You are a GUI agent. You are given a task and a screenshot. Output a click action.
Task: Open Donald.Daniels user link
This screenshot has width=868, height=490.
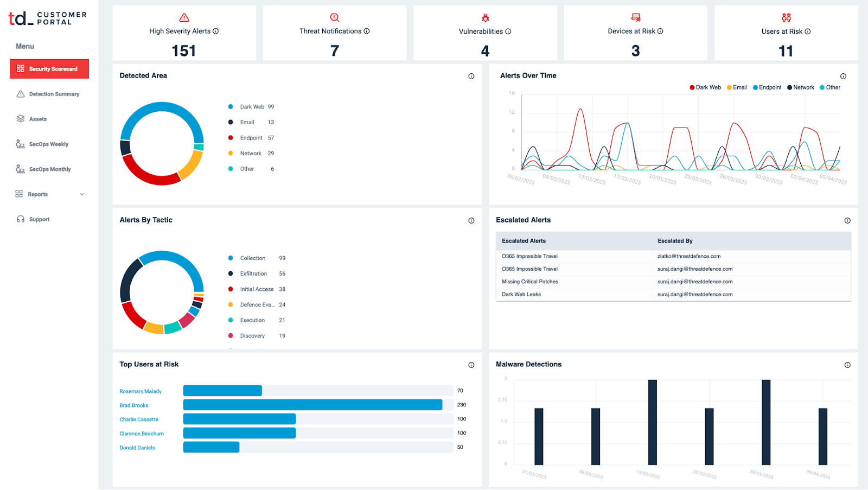[x=137, y=448]
